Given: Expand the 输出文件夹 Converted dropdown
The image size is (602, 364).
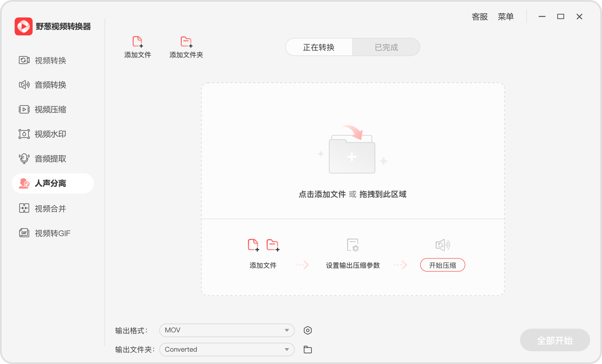Looking at the screenshot, I should click(227, 350).
